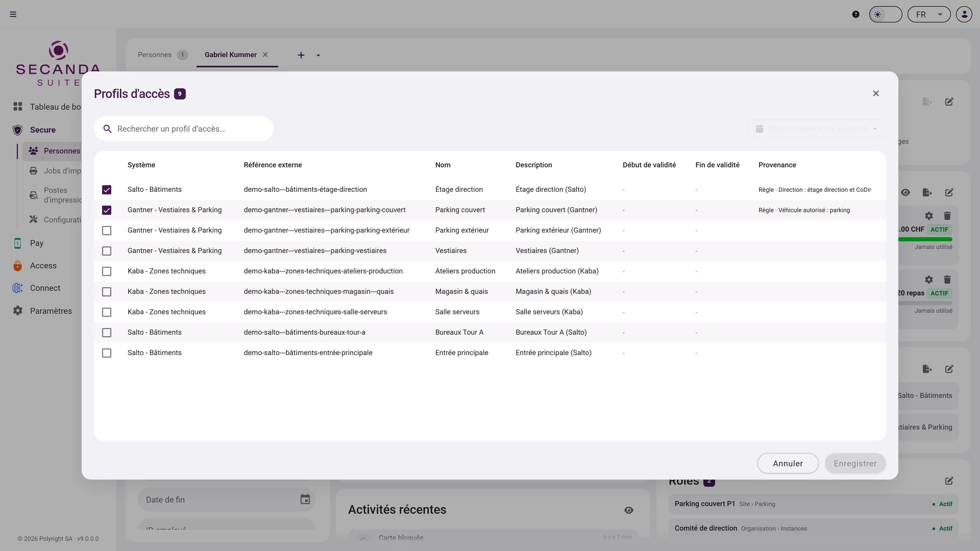Open the user account avatar icon

click(x=964, y=14)
